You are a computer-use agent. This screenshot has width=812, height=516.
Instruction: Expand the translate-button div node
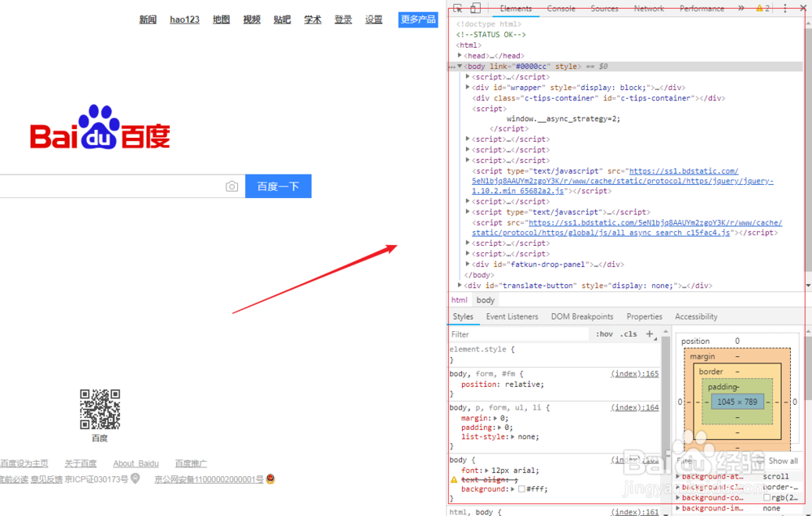click(x=460, y=285)
